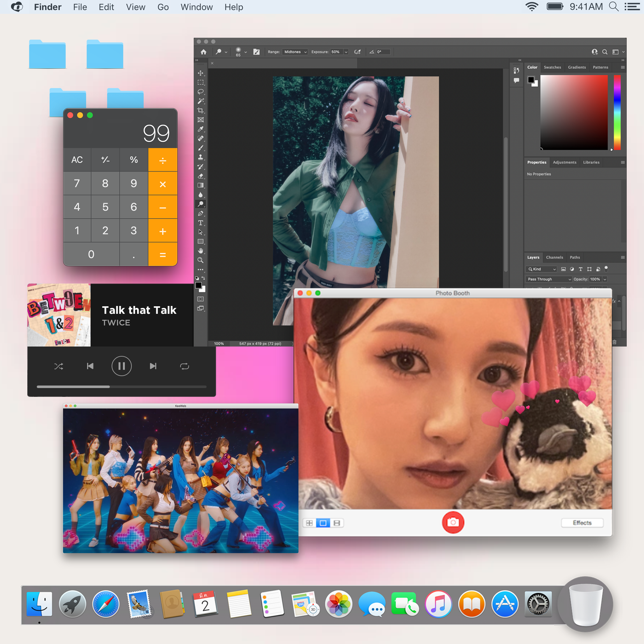644x644 pixels.
Task: Select the Lasso tool in Photoshop
Action: point(200,92)
